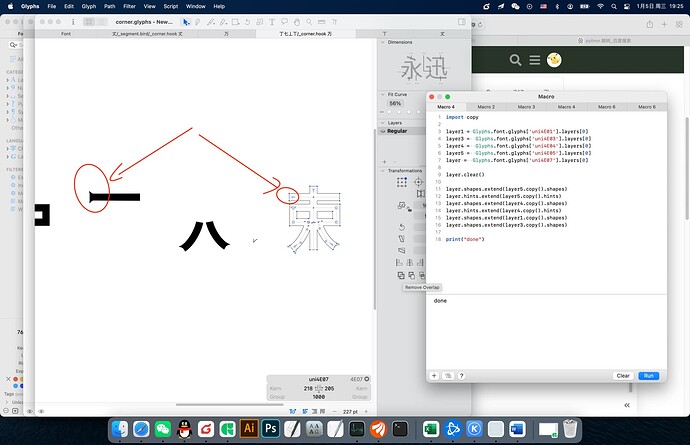This screenshot has height=445, width=690.
Task: Select the Text tool
Action: point(272,22)
